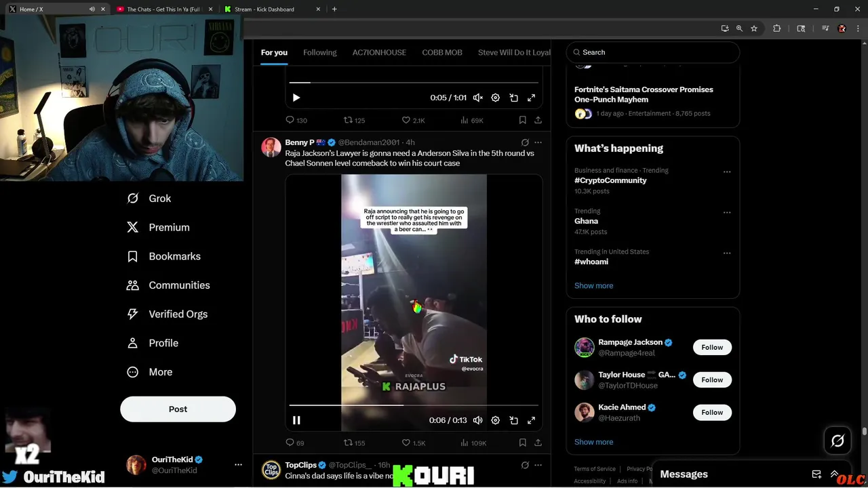Share the top feed post

[x=538, y=120]
